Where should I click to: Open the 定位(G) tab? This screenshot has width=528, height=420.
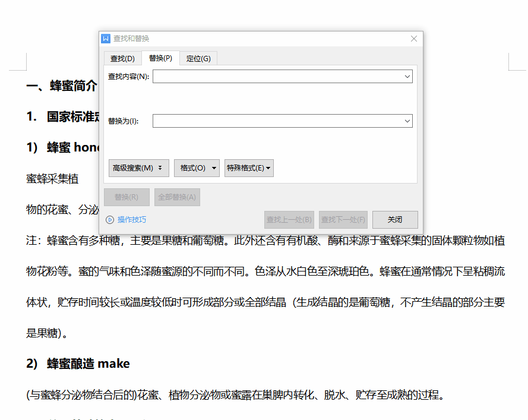point(198,59)
